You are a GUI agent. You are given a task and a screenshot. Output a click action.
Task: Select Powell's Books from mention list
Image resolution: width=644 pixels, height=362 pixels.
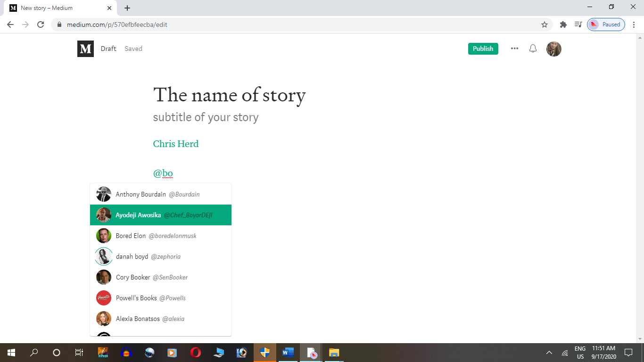point(161,298)
